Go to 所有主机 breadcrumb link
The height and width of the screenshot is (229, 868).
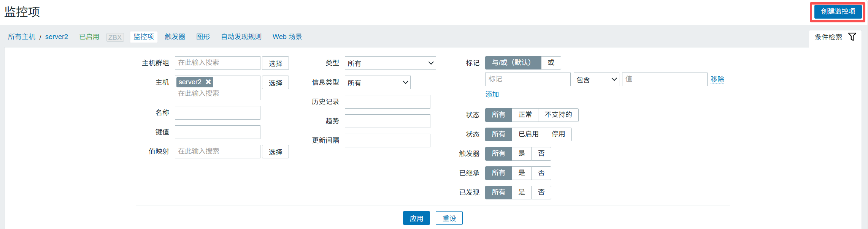click(22, 37)
